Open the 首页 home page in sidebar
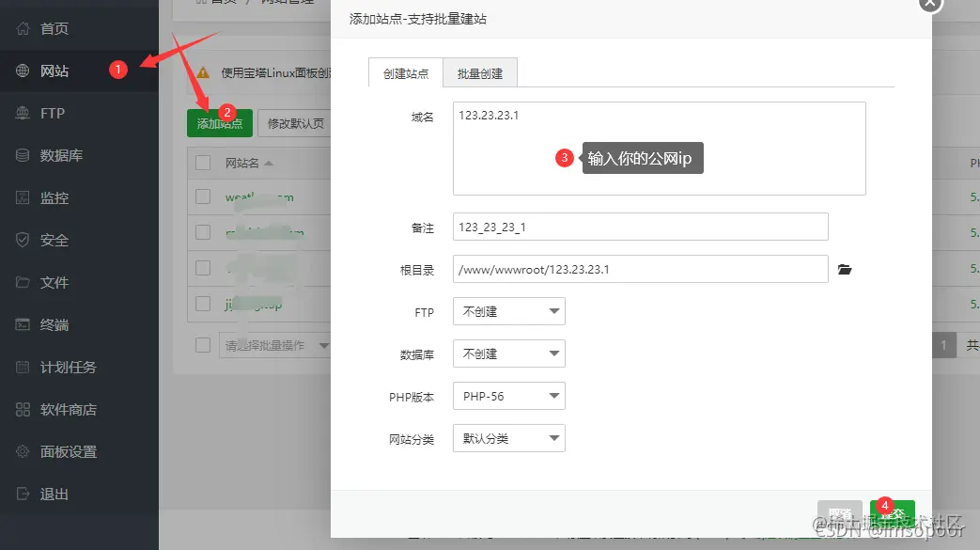 tap(47, 28)
